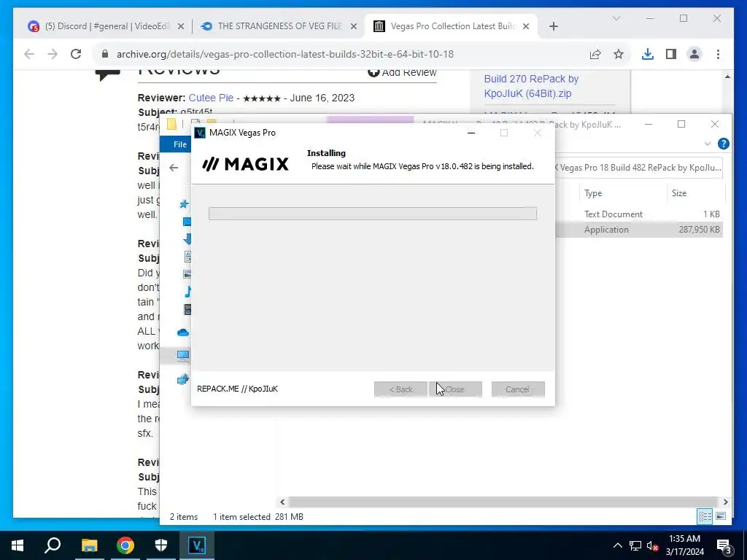This screenshot has height=560, width=747.
Task: Sort by Size column in Explorer
Action: click(679, 192)
